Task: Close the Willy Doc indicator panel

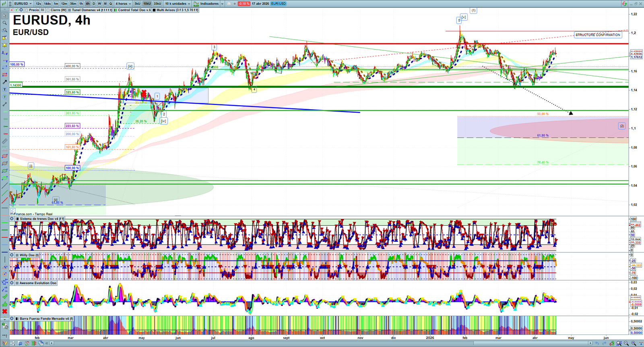Action: (x=12, y=255)
